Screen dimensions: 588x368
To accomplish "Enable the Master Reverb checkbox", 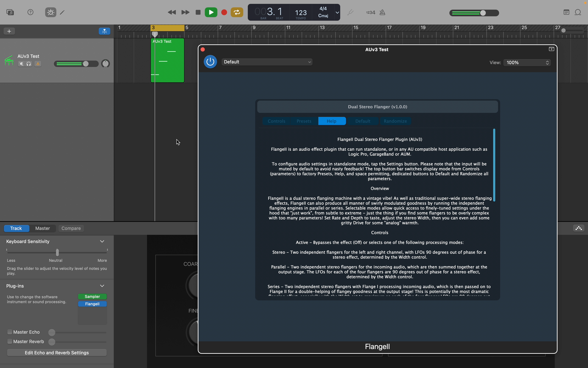I will [9, 342].
